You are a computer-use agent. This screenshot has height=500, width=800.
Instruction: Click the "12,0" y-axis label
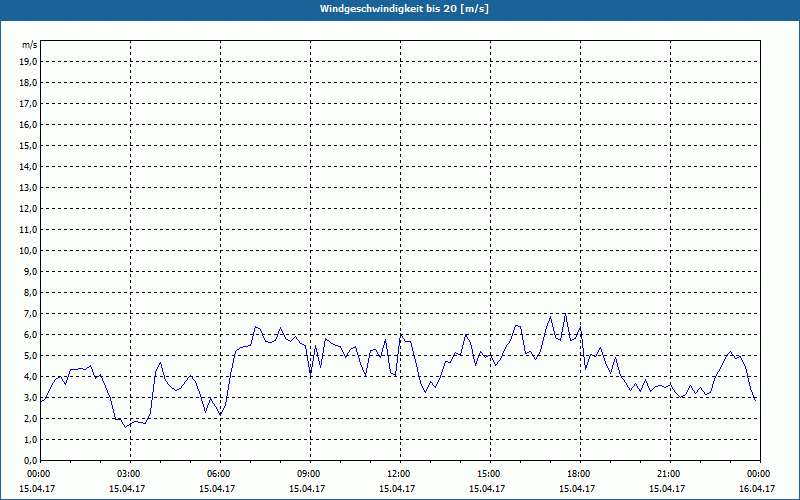pyautogui.click(x=29, y=209)
